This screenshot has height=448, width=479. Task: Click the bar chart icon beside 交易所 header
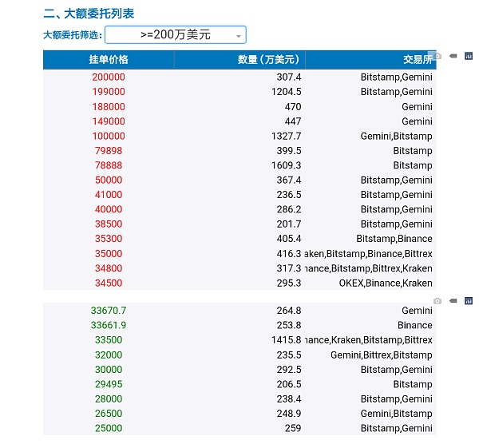(469, 56)
